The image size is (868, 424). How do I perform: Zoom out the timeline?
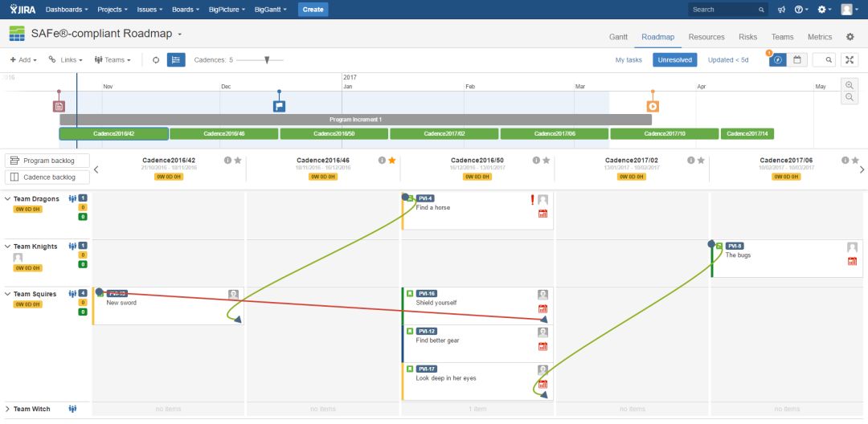[x=850, y=97]
